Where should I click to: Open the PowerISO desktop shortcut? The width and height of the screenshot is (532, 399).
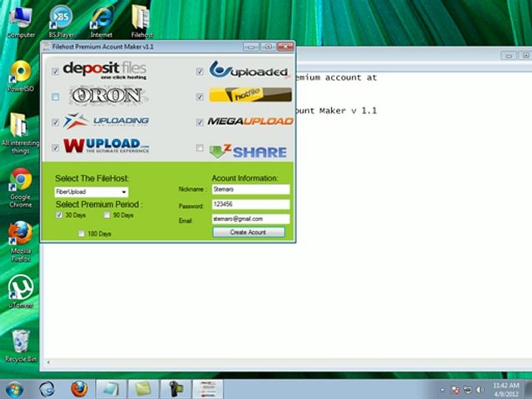tap(21, 76)
